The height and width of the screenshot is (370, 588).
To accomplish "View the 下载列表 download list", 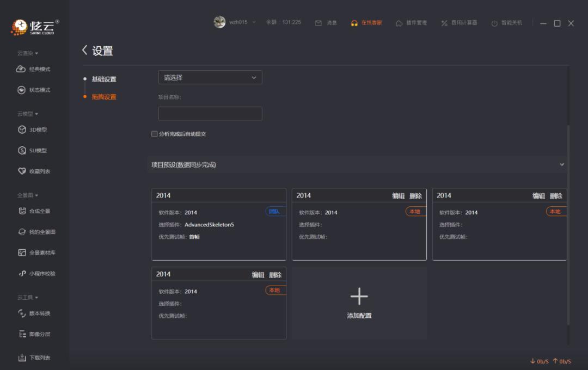I will [x=35, y=357].
